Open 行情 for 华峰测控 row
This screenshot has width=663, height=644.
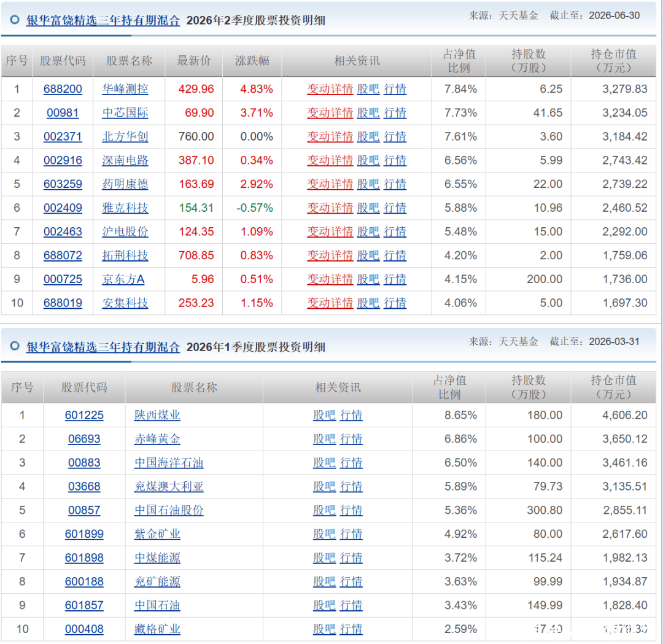coord(395,89)
